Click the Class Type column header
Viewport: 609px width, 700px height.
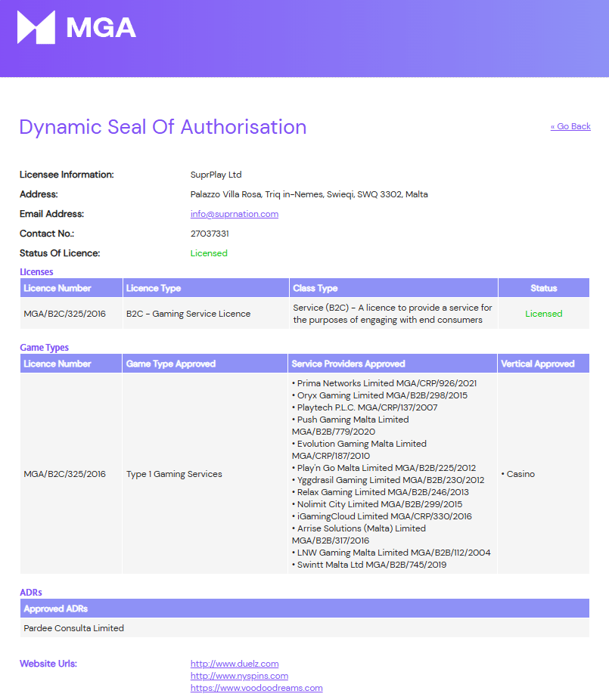tap(393, 288)
